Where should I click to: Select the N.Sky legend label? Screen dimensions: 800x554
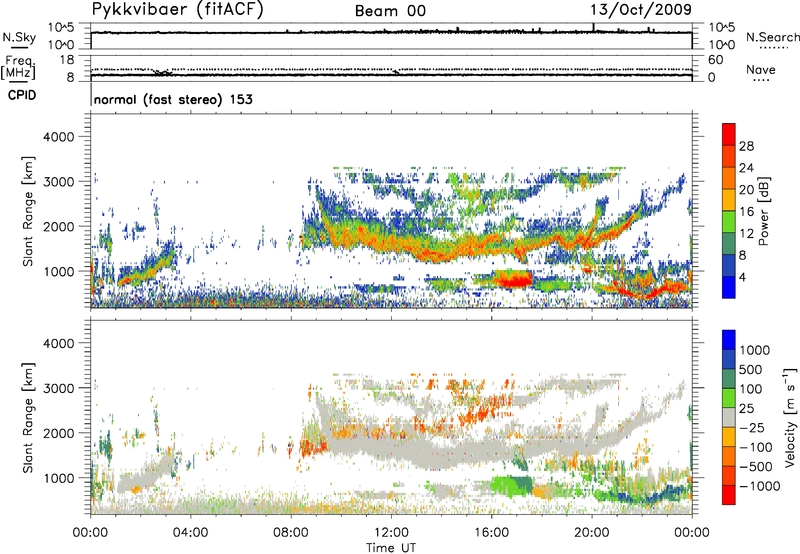point(19,37)
